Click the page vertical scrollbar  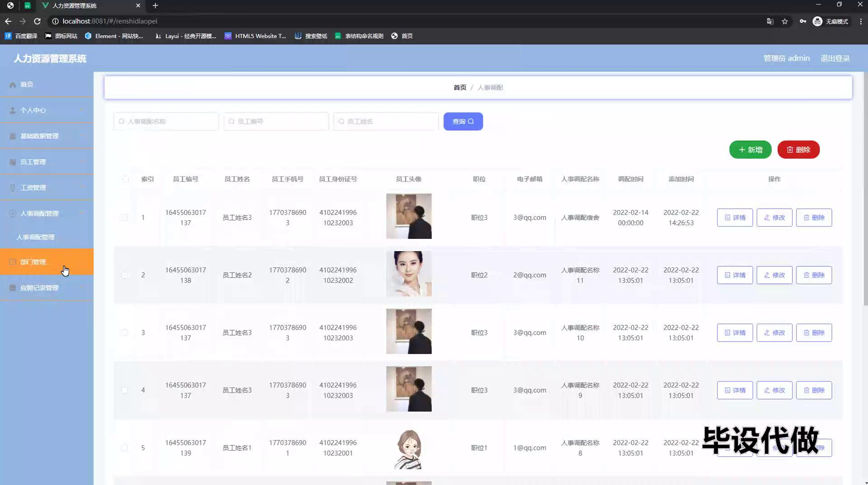(x=865, y=190)
